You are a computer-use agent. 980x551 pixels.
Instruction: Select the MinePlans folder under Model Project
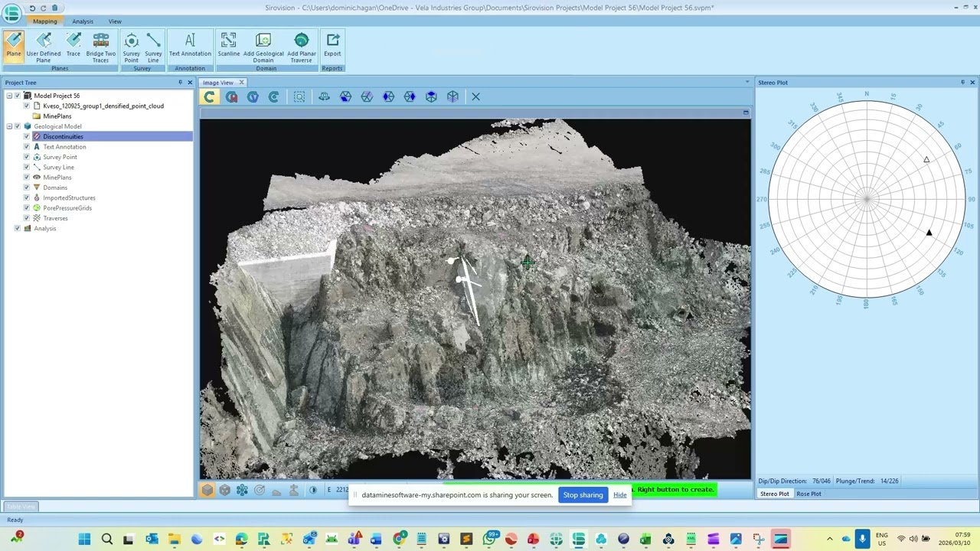(57, 116)
